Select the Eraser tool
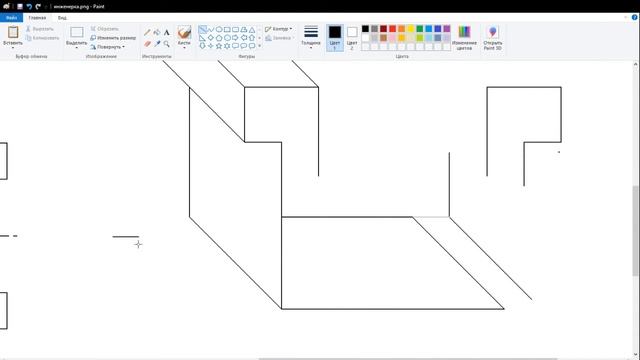 coord(147,44)
